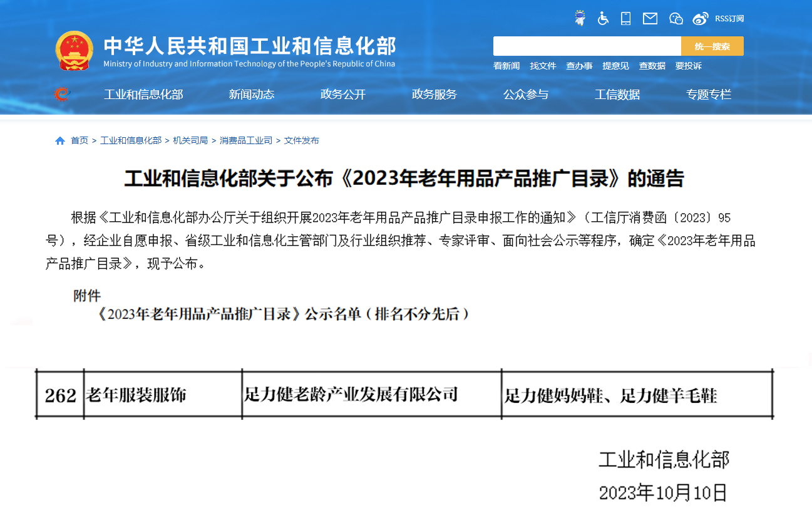The image size is (812, 522).
Task: Open the 工信数据 navigation menu
Action: (617, 95)
